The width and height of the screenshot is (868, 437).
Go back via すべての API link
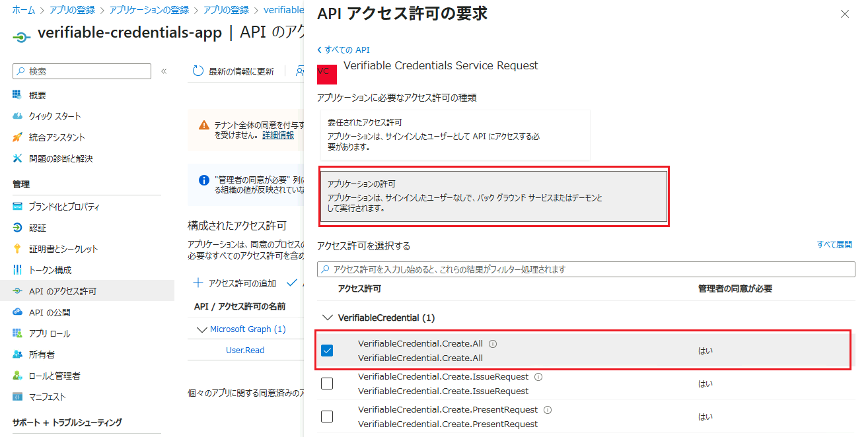click(x=344, y=50)
